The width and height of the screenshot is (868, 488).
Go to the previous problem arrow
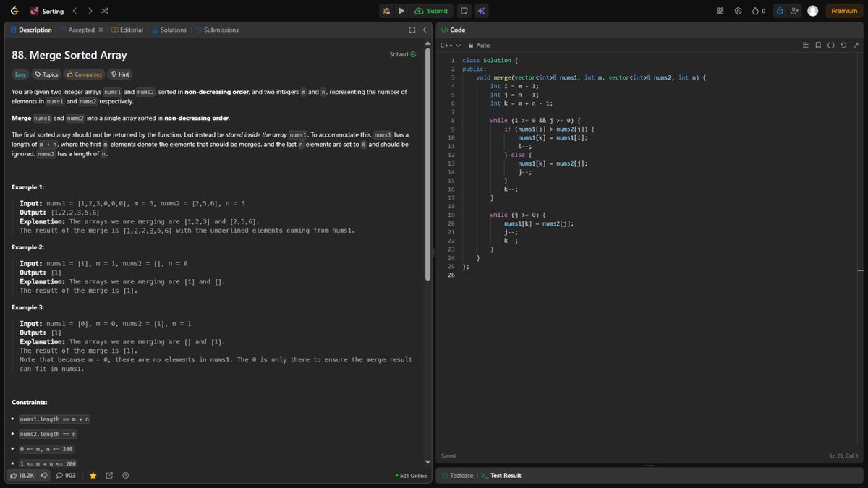click(75, 11)
